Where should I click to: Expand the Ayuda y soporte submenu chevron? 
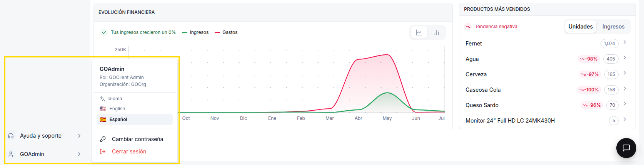(79, 136)
